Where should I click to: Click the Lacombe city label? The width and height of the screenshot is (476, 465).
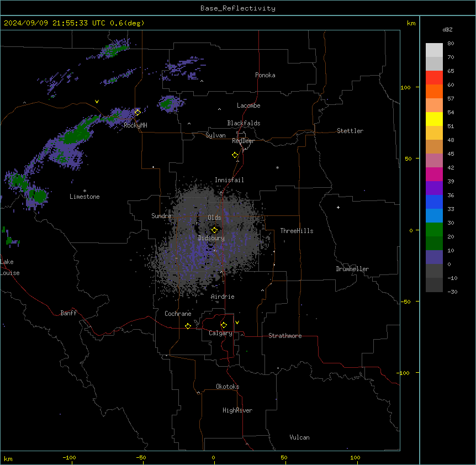[x=248, y=105]
